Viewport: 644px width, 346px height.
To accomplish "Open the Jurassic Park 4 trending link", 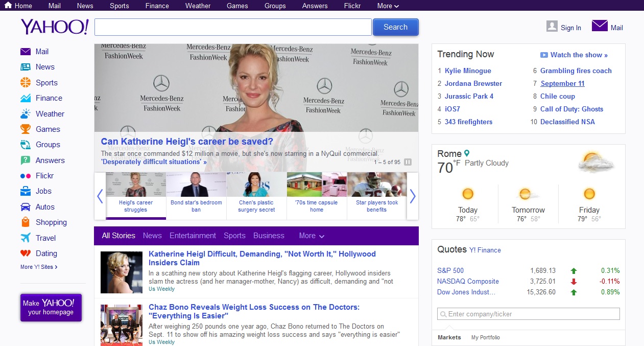I will coord(469,96).
